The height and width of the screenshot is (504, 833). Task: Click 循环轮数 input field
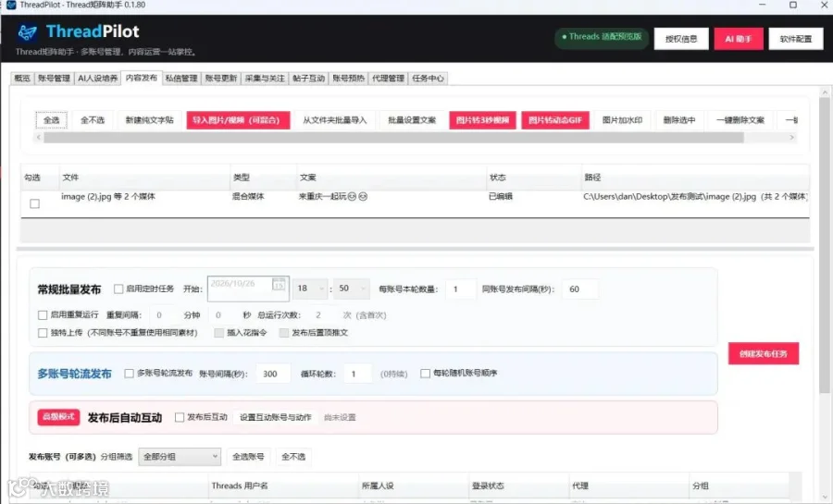357,374
